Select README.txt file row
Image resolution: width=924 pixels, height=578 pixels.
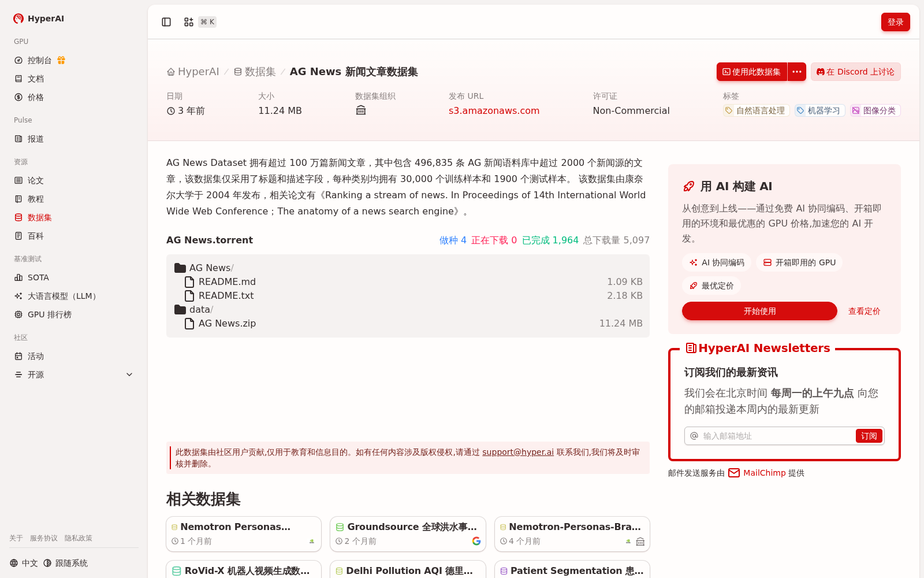pyautogui.click(x=408, y=295)
